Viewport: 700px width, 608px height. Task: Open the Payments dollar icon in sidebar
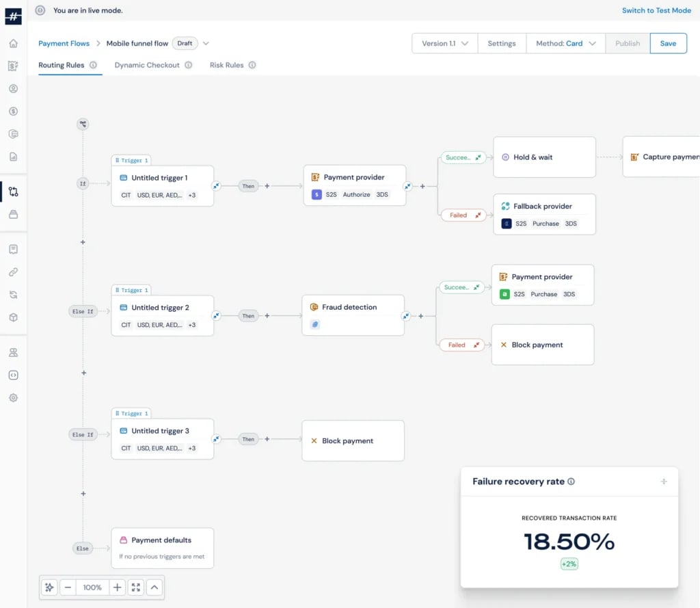pos(14,111)
